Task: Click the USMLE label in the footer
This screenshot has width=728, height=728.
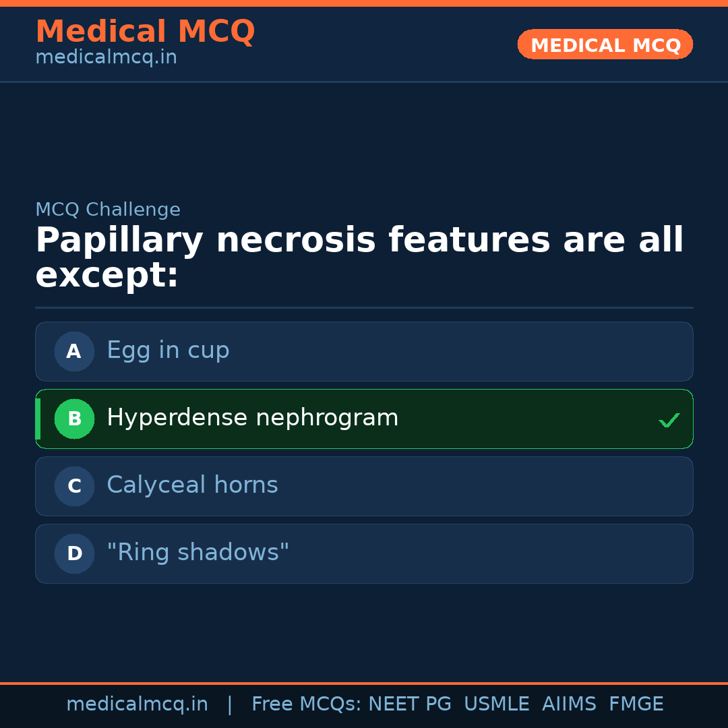Action: click(496, 704)
